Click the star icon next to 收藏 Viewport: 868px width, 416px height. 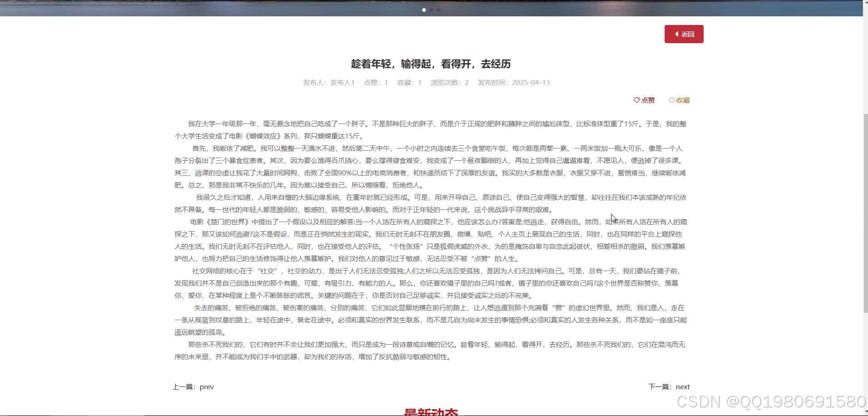point(671,100)
